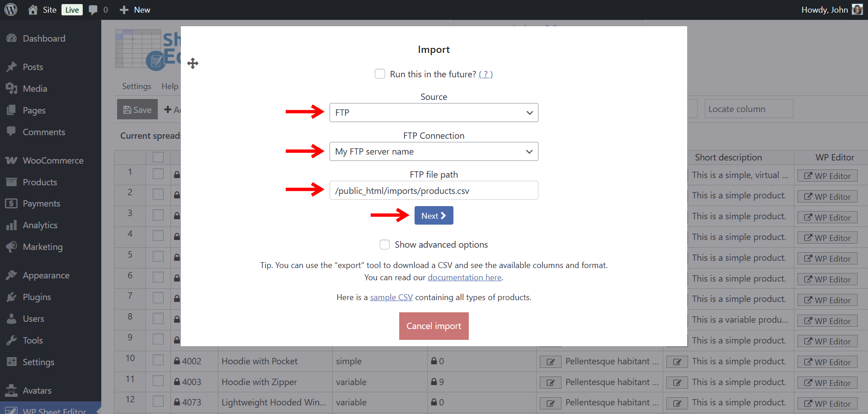Open the New menu in admin bar
Image resolution: width=868 pixels, height=414 pixels.
(135, 10)
